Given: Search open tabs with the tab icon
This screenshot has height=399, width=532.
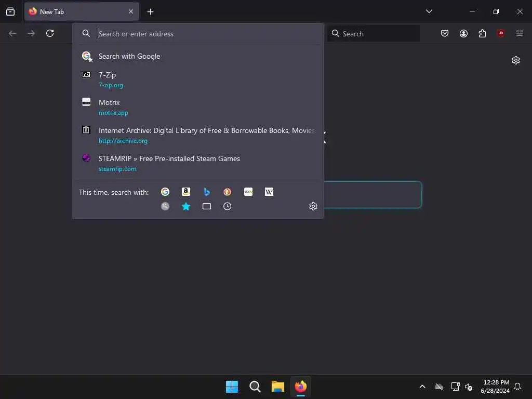Looking at the screenshot, I should tap(207, 206).
